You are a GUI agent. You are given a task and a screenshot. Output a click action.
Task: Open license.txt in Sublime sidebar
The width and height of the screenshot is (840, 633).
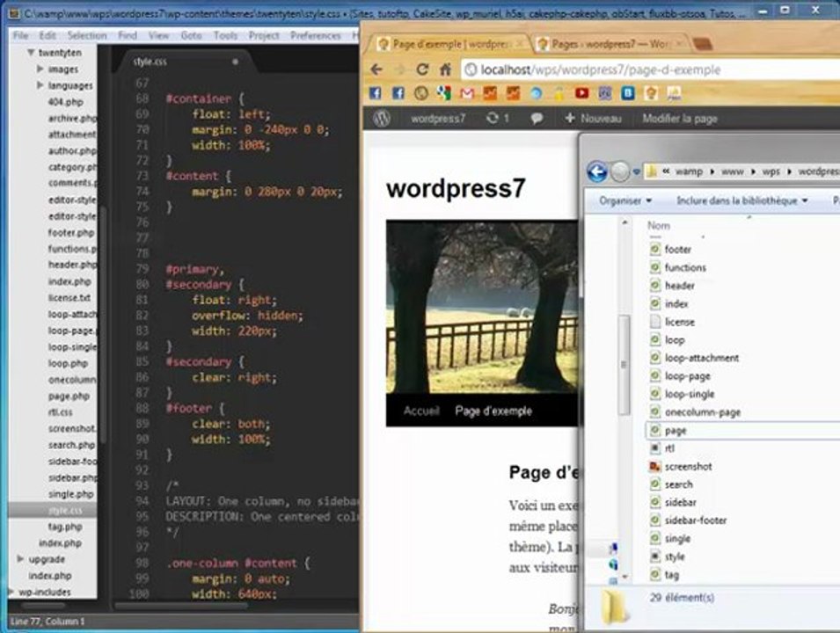pyautogui.click(x=69, y=298)
